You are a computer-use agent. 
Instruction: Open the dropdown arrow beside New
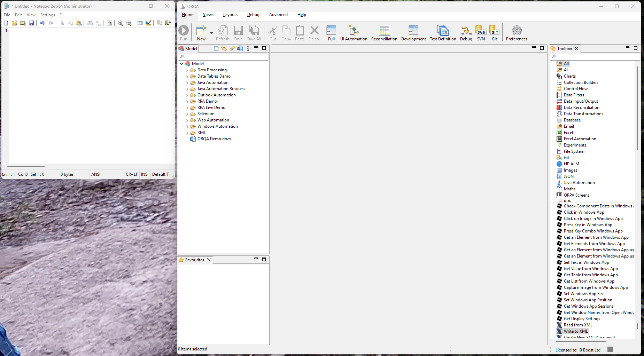point(211,33)
